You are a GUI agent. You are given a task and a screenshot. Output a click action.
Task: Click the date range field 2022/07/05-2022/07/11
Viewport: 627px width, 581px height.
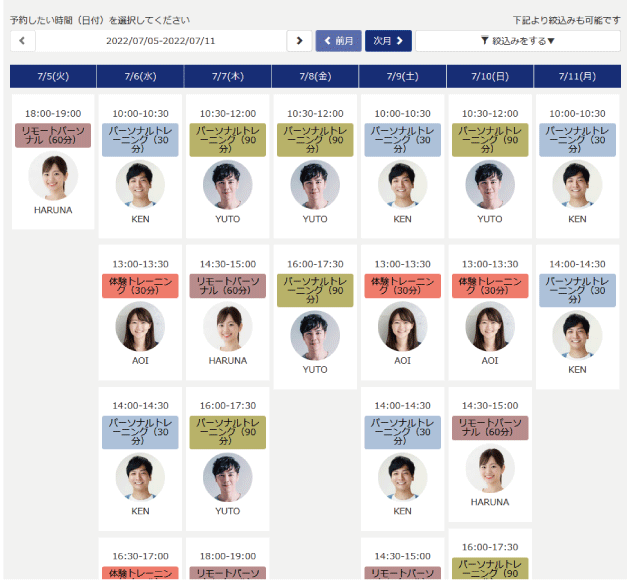160,41
